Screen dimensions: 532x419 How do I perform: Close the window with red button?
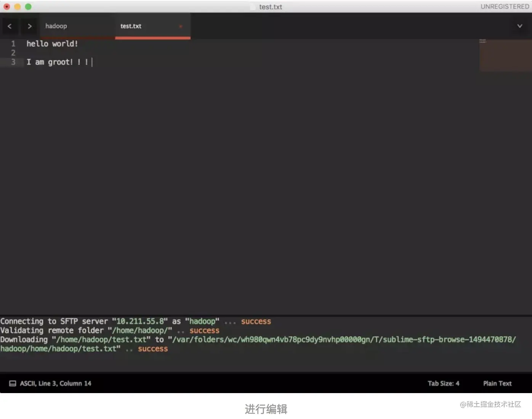point(7,6)
